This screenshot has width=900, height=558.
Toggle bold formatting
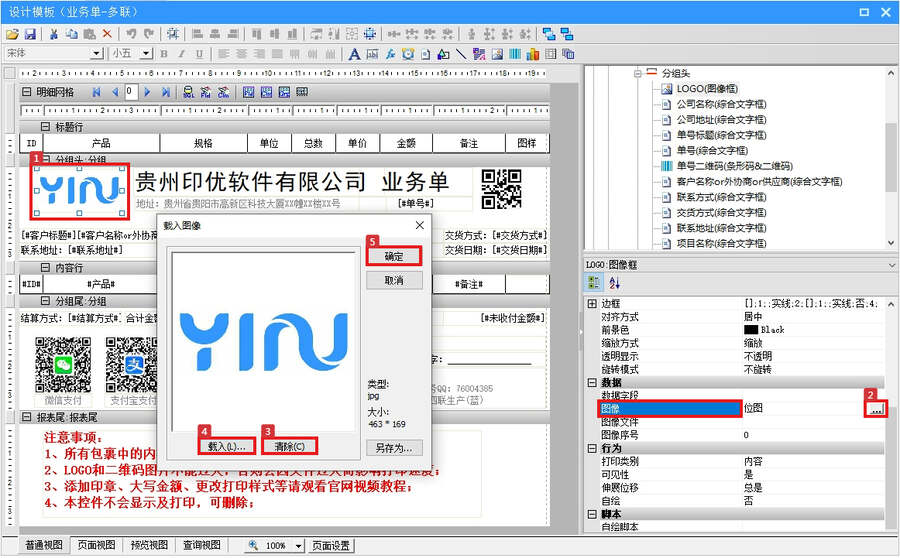click(164, 54)
